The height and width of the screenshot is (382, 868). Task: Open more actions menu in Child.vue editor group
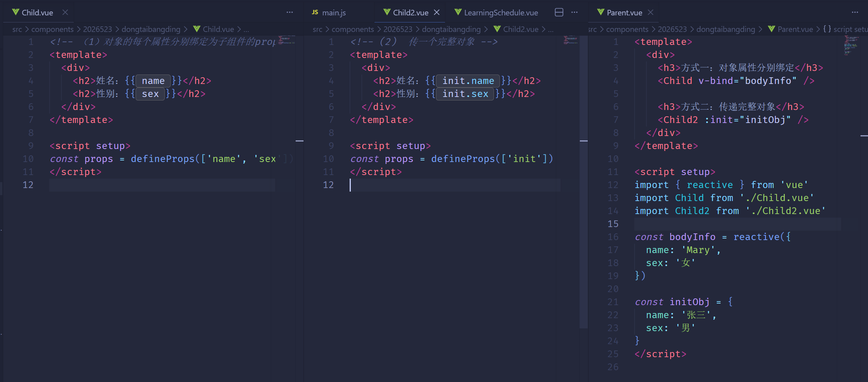(x=290, y=12)
